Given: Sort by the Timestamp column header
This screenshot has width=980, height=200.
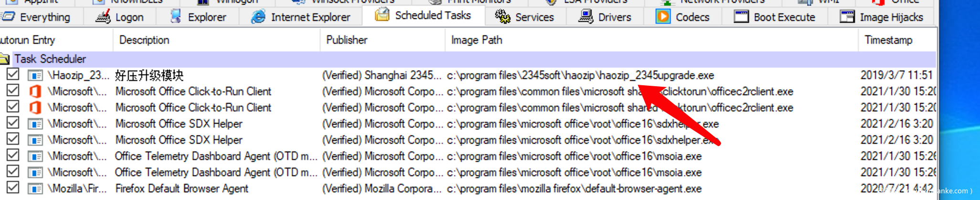Looking at the screenshot, I should (888, 40).
